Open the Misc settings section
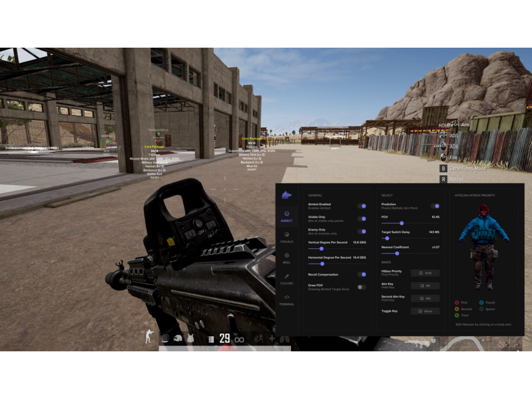The width and height of the screenshot is (532, 399). click(x=287, y=258)
